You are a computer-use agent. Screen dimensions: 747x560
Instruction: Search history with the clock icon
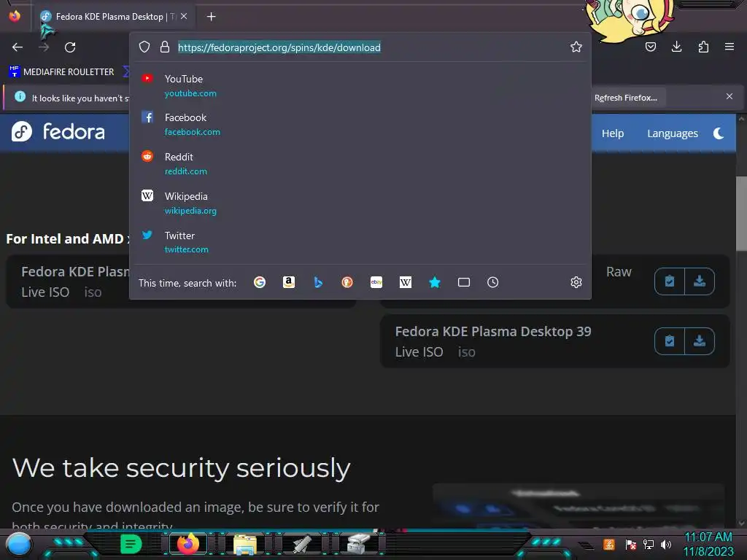pyautogui.click(x=493, y=282)
